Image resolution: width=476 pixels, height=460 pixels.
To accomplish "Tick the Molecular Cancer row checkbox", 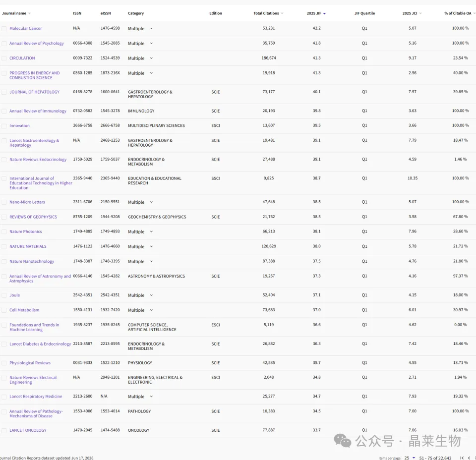I will (x=4, y=29).
